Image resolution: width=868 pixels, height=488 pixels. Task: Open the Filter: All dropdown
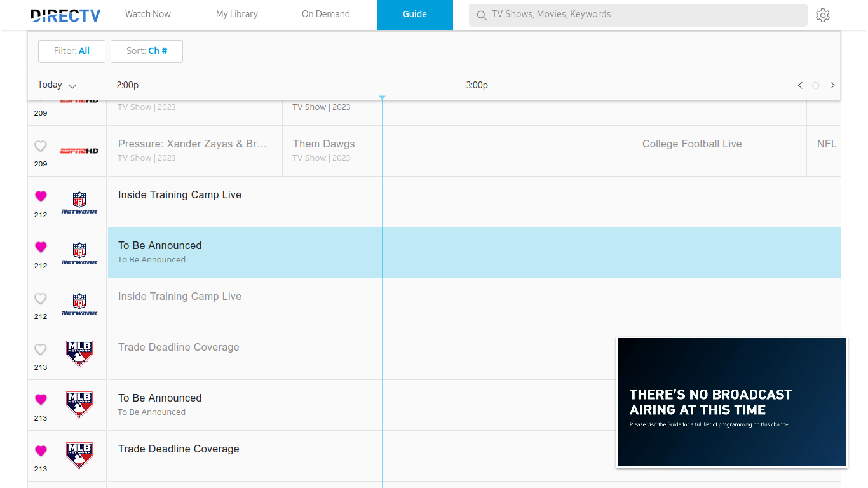click(72, 51)
